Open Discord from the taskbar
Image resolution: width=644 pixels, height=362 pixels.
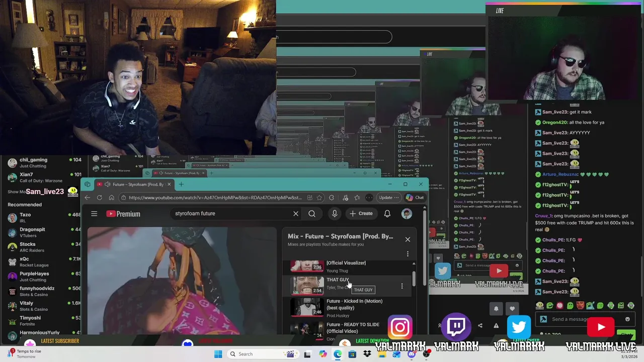[x=412, y=354]
